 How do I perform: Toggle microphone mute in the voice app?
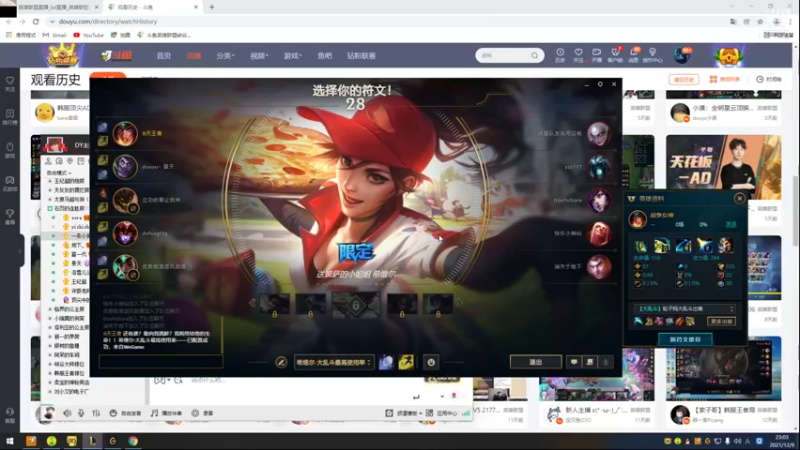pyautogui.click(x=81, y=413)
